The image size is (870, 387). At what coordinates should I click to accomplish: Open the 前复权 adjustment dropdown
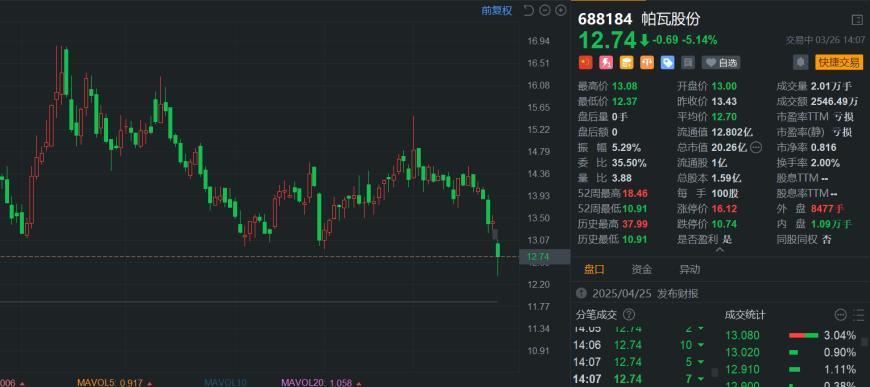pos(497,10)
